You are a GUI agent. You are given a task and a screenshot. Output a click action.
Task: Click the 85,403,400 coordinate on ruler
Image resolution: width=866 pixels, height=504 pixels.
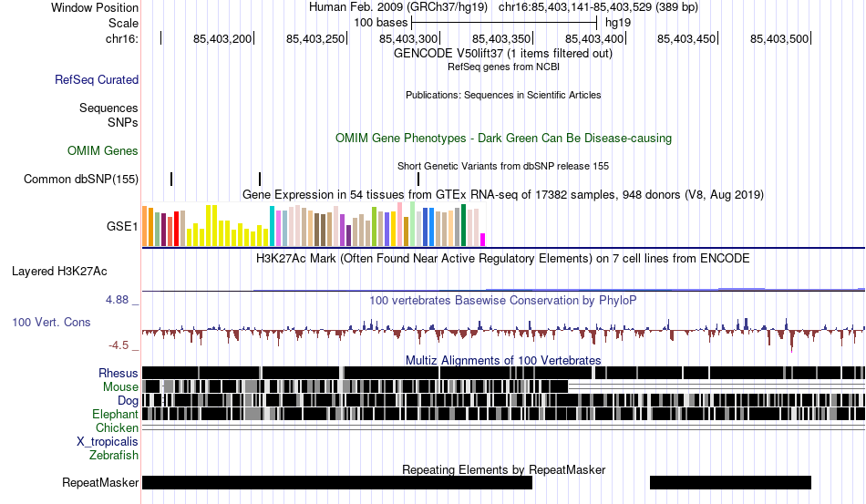593,38
